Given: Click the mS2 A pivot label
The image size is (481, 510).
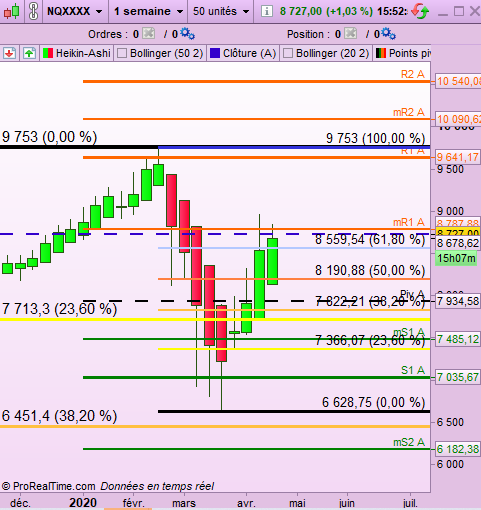Looking at the screenshot, I should pyautogui.click(x=409, y=442).
